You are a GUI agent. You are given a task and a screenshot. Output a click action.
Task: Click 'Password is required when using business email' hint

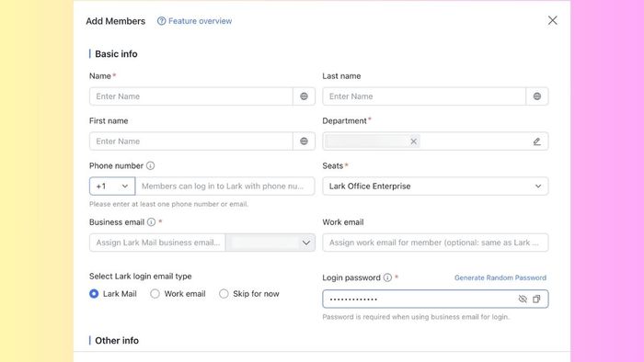point(416,317)
